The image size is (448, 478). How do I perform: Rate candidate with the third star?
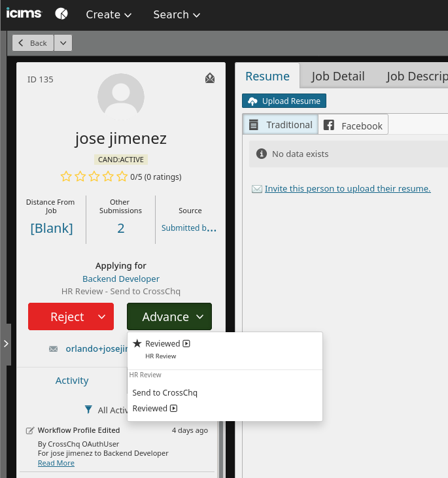point(94,177)
